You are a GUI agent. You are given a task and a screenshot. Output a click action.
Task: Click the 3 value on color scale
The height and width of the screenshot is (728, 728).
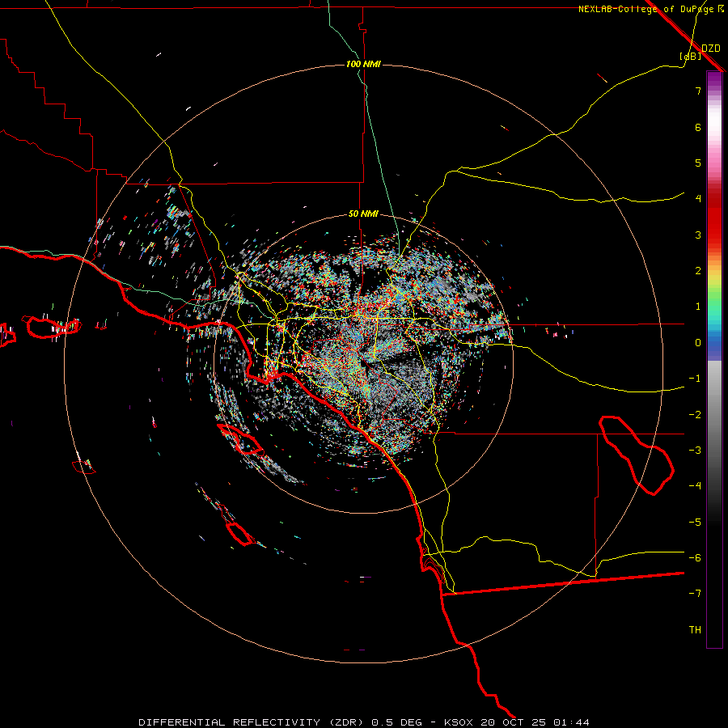click(x=698, y=235)
